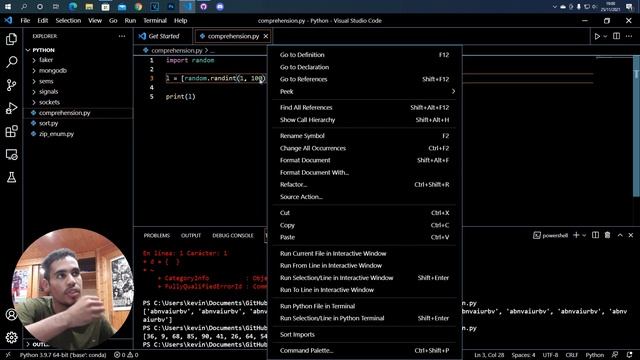Change UTF-8 encoding in status bar
Screen dimensions: 640x360
coord(550,355)
